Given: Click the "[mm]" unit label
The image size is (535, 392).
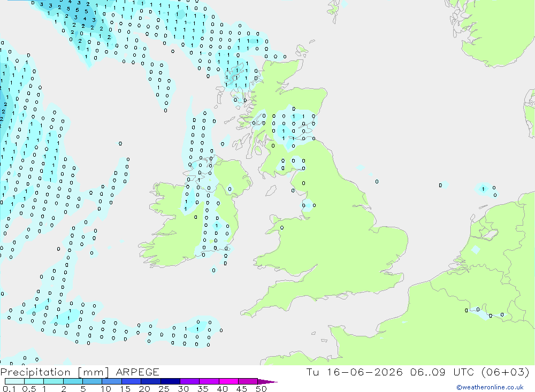Looking at the screenshot, I should (93, 372).
